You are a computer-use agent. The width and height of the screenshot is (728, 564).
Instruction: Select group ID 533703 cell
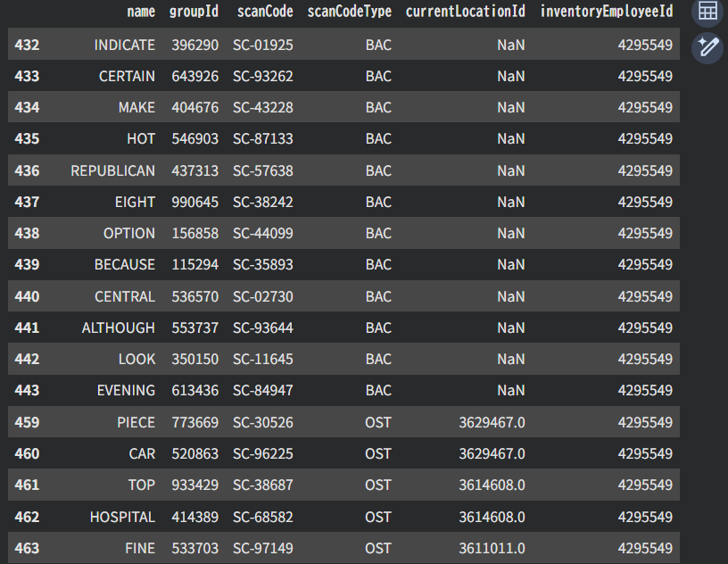pos(194,548)
